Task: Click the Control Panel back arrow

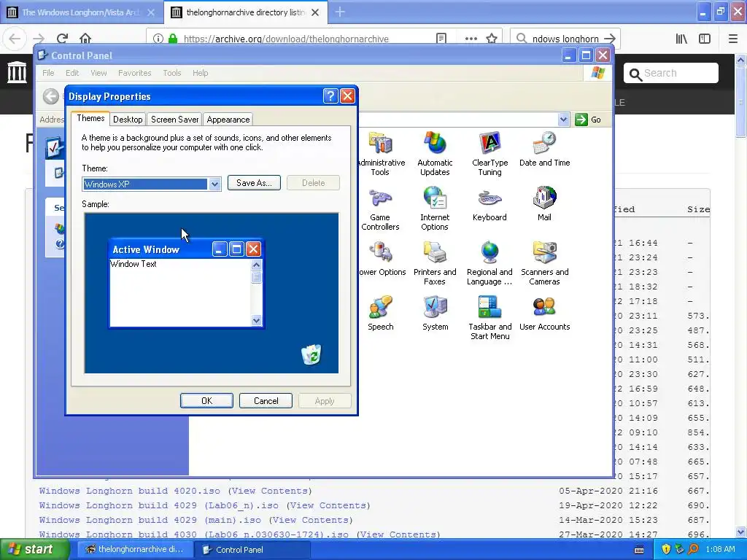Action: (50, 96)
